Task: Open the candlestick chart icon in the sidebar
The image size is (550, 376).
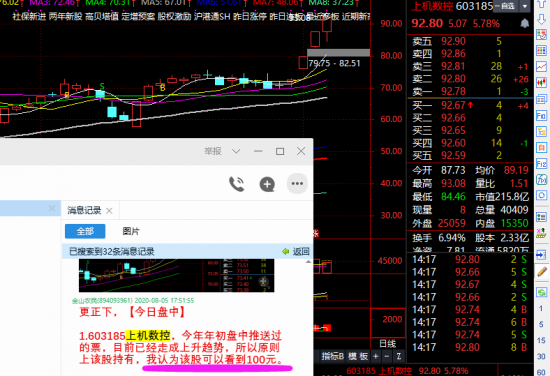Action: (541, 83)
